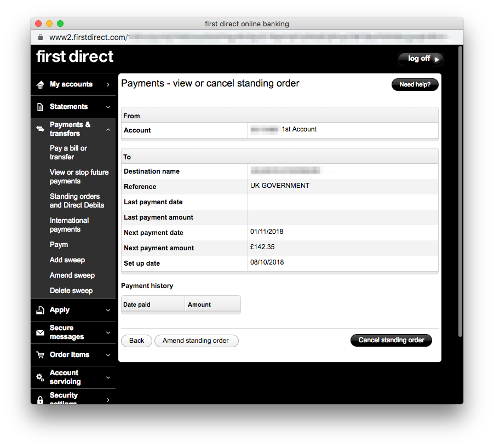Click the browser address bar URL
The height and width of the screenshot is (448, 494).
[x=246, y=37]
